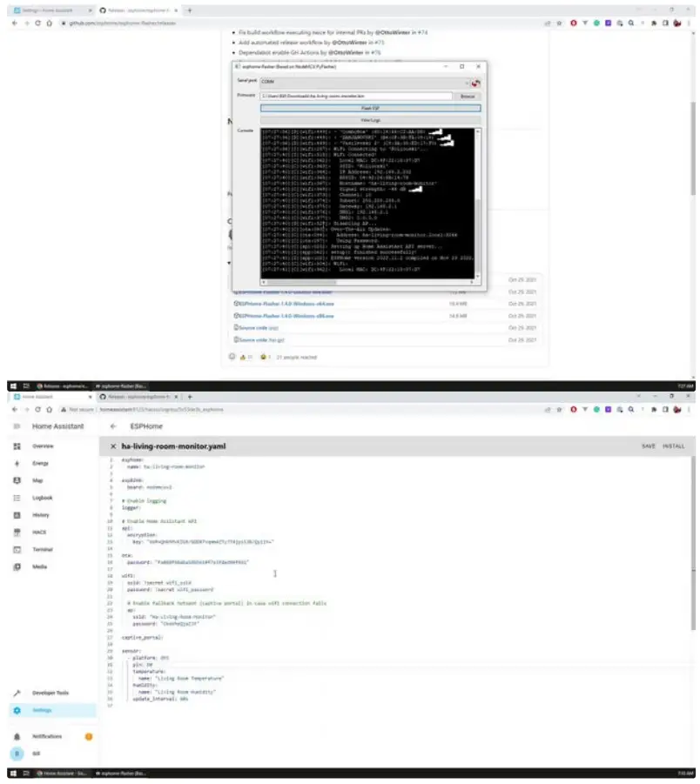Image resolution: width=700 pixels, height=784 pixels.
Task: Click the GitHub address bar
Action: 300,23
